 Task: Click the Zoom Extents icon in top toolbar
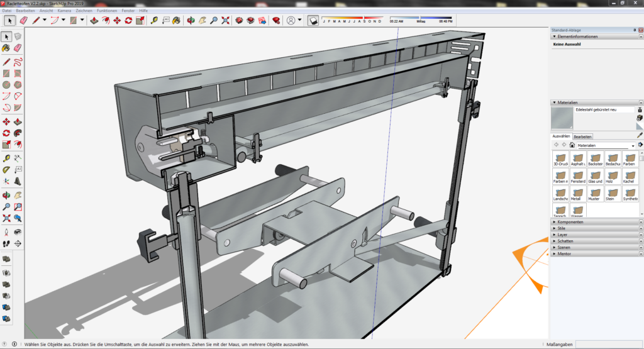[x=225, y=20]
